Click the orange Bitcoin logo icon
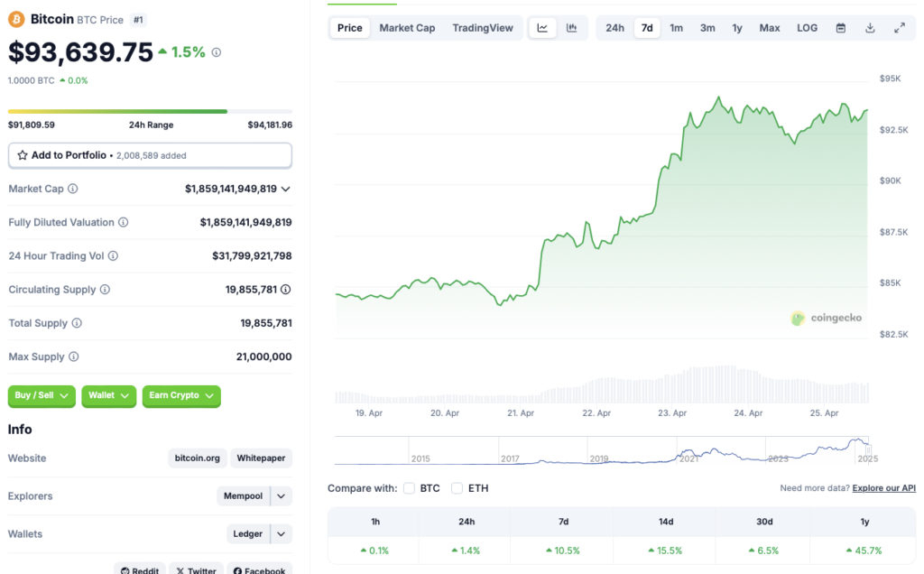The width and height of the screenshot is (924, 574). 16,20
